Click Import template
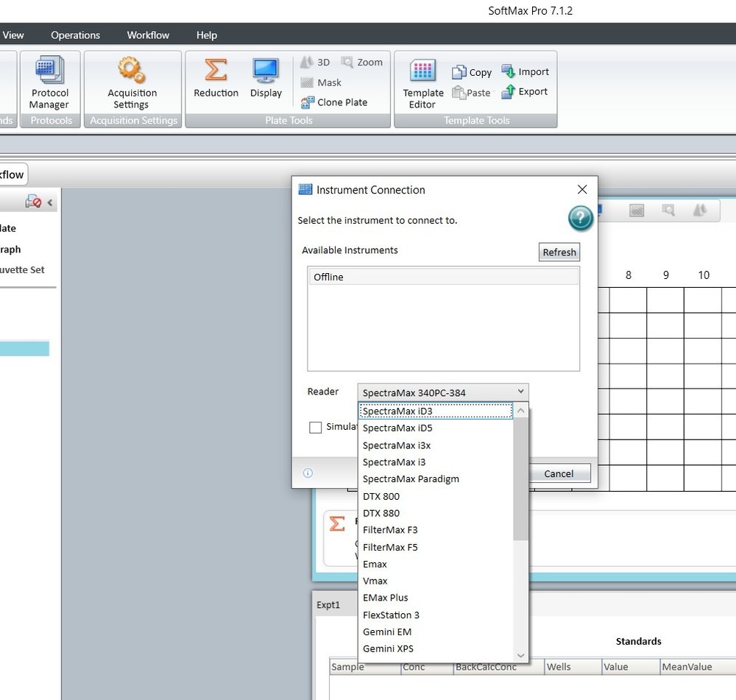 click(525, 71)
